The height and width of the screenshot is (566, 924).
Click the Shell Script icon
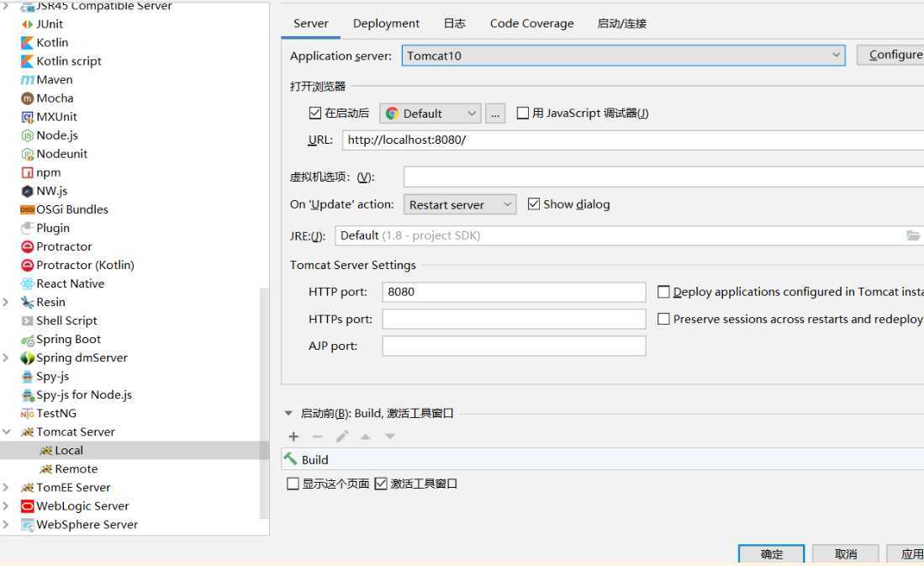point(27,320)
